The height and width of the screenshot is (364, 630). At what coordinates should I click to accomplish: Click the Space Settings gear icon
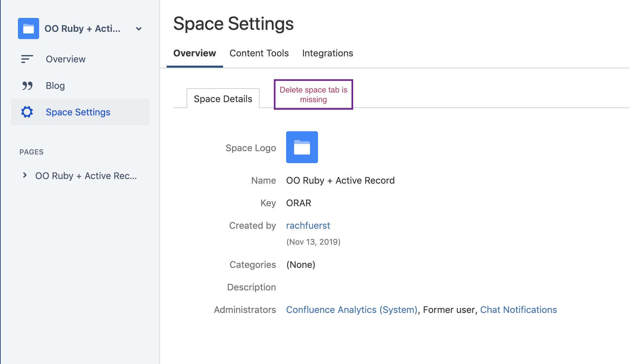(x=27, y=112)
